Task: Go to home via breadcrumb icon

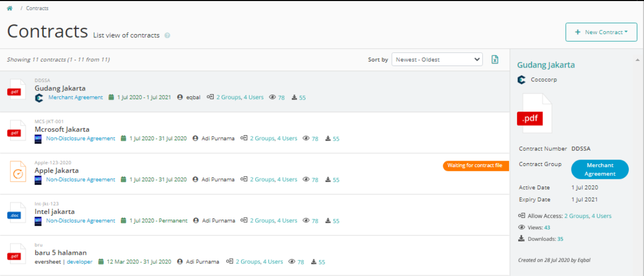Action: (x=10, y=8)
